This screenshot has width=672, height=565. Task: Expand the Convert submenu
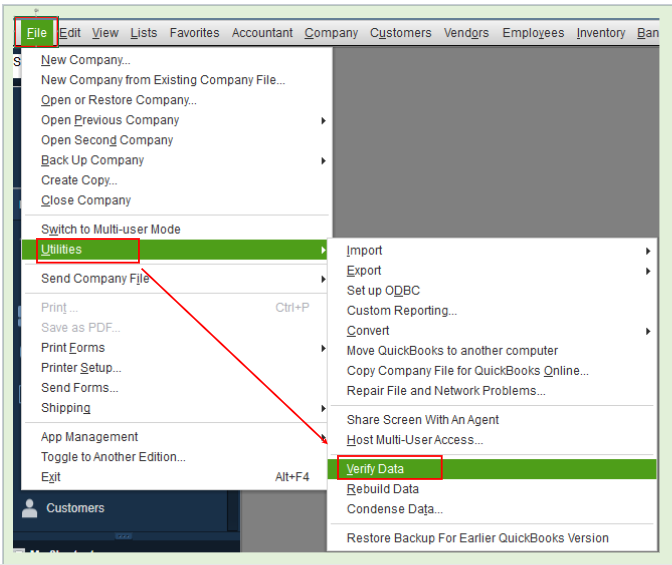pos(492,331)
